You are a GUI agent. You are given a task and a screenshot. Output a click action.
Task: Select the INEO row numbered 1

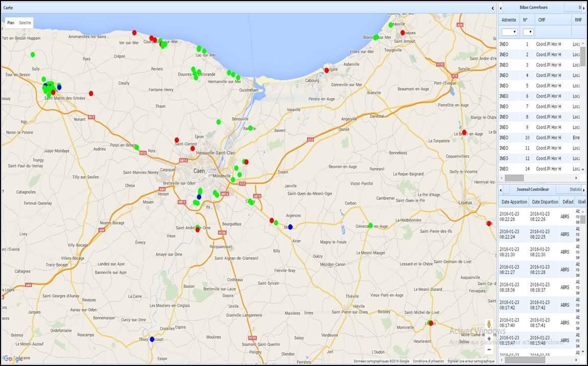click(x=539, y=44)
